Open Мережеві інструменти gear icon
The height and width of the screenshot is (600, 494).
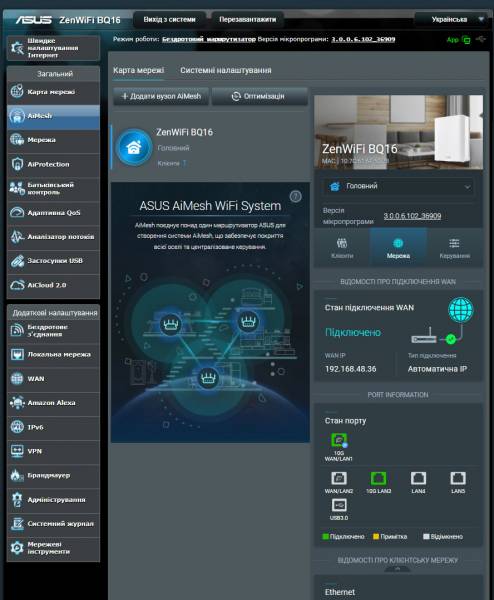click(17, 548)
